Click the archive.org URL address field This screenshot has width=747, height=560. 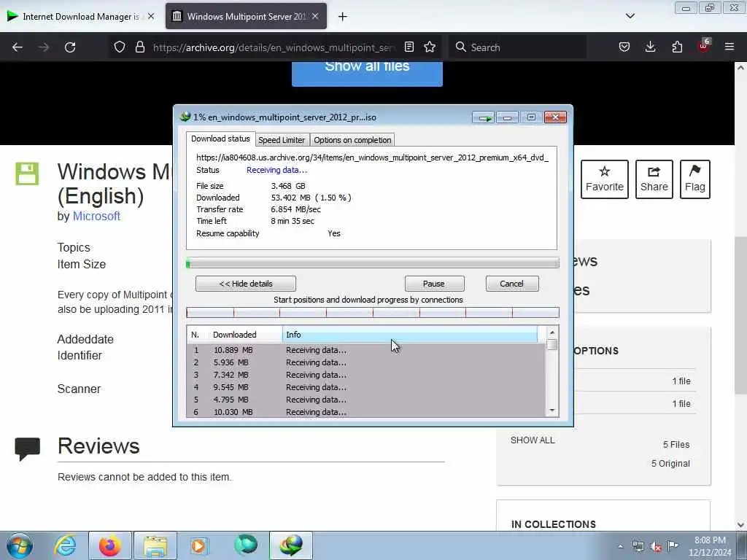[x=274, y=47]
